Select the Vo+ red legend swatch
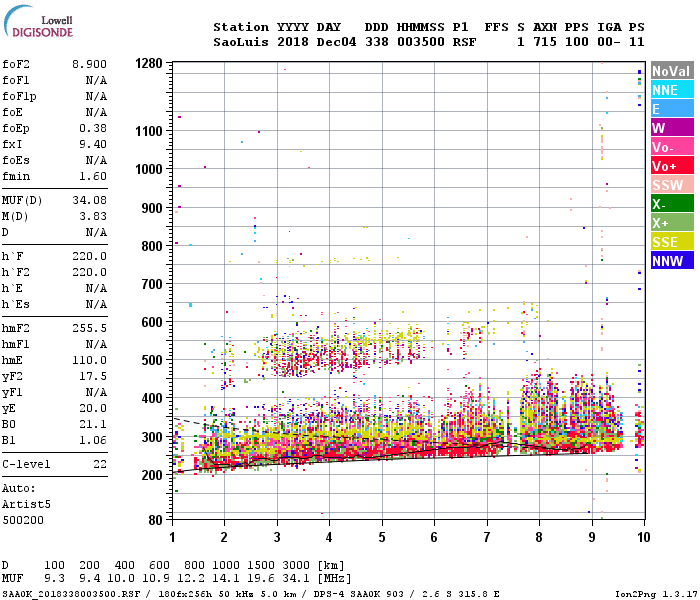 (x=672, y=166)
